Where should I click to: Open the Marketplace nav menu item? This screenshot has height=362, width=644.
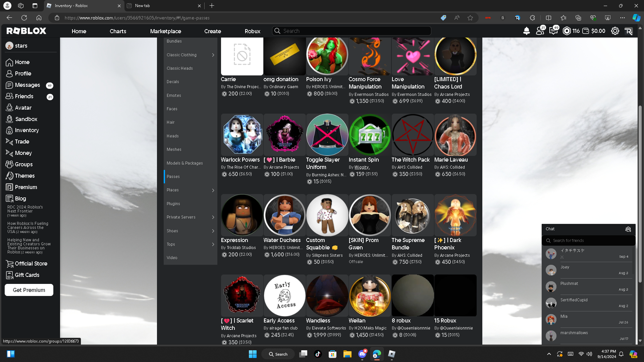pyautogui.click(x=165, y=31)
